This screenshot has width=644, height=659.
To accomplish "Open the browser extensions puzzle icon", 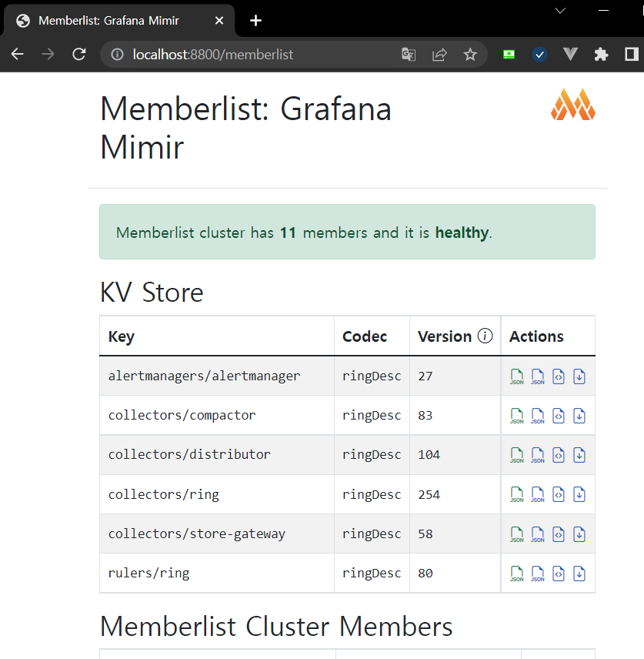I will 601,55.
